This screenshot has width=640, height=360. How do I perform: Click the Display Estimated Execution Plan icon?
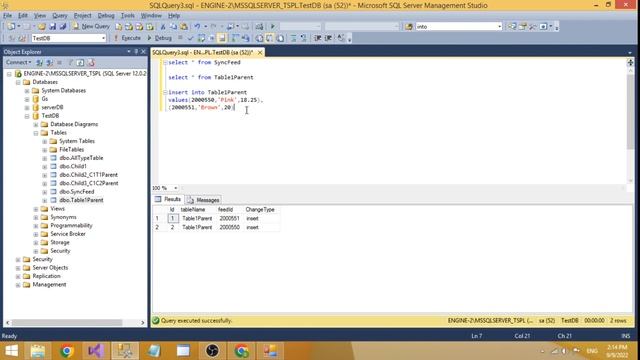201,38
